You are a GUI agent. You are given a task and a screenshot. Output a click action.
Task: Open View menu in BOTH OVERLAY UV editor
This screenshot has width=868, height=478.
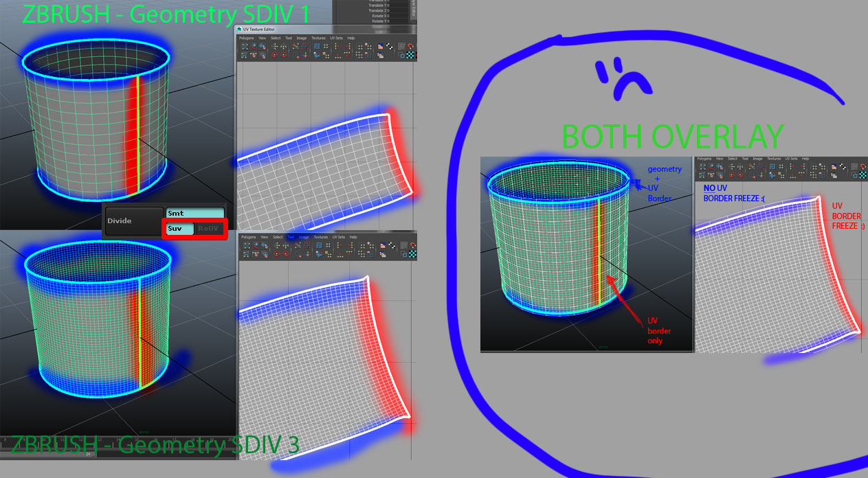point(720,159)
